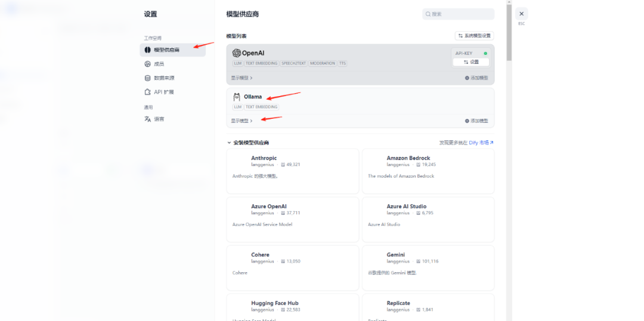This screenshot has height=321, width=644.
Task: Expand 显示模型 under OpenAI
Action: coord(241,78)
